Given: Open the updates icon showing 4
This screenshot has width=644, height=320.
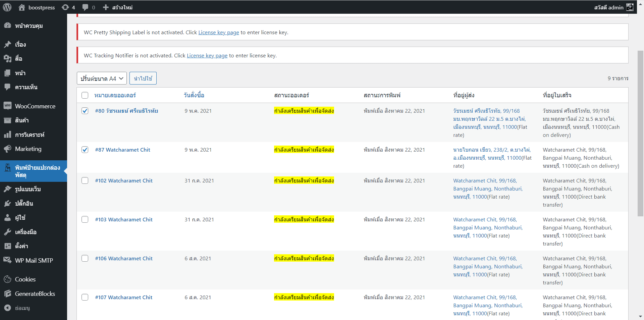Looking at the screenshot, I should click(65, 7).
